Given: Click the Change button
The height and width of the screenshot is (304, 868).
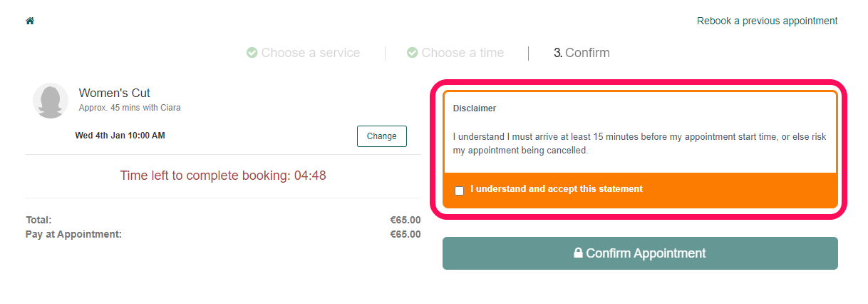Looking at the screenshot, I should [382, 136].
